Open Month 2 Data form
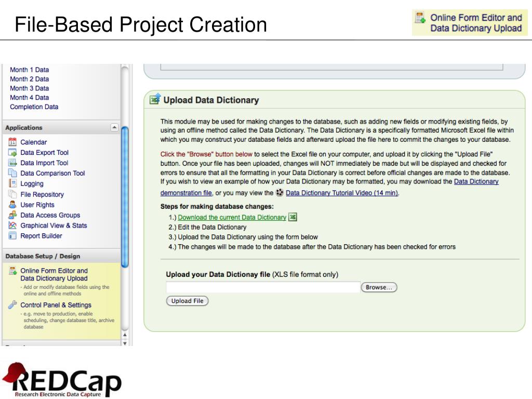 pyautogui.click(x=30, y=79)
